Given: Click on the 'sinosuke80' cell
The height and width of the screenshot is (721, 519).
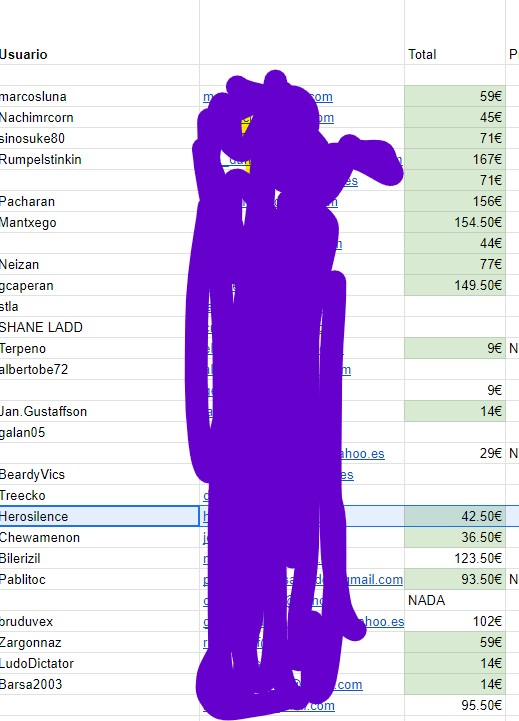Looking at the screenshot, I should (99, 138).
